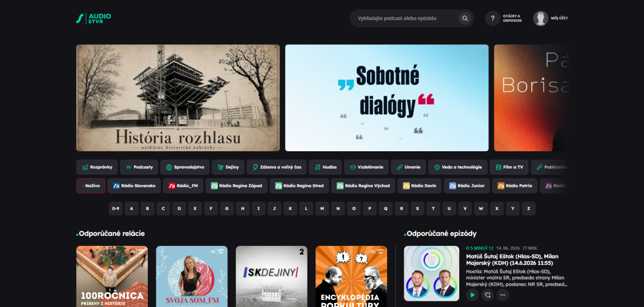Open Rádio Regina Východ station
The width and height of the screenshot is (644, 307).
(363, 186)
